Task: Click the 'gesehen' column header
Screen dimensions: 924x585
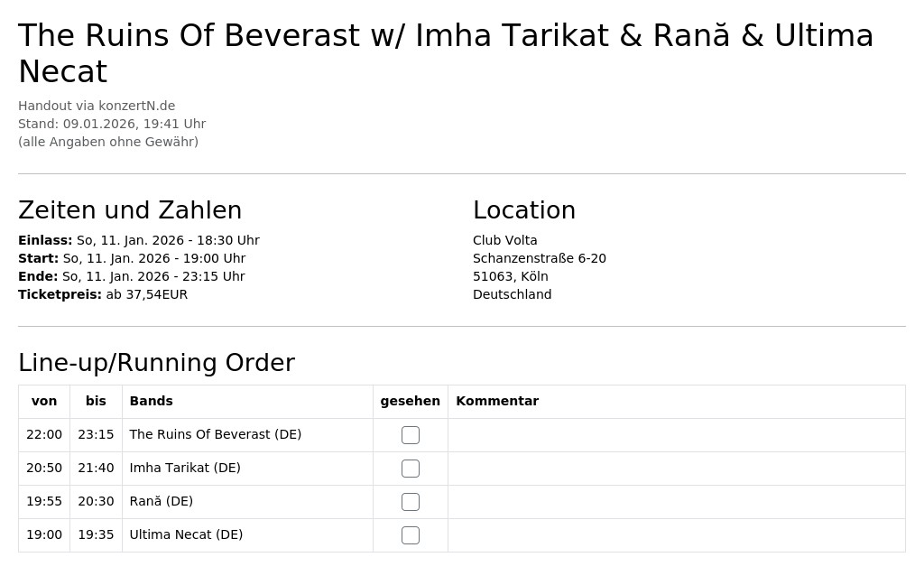Action: tap(411, 401)
